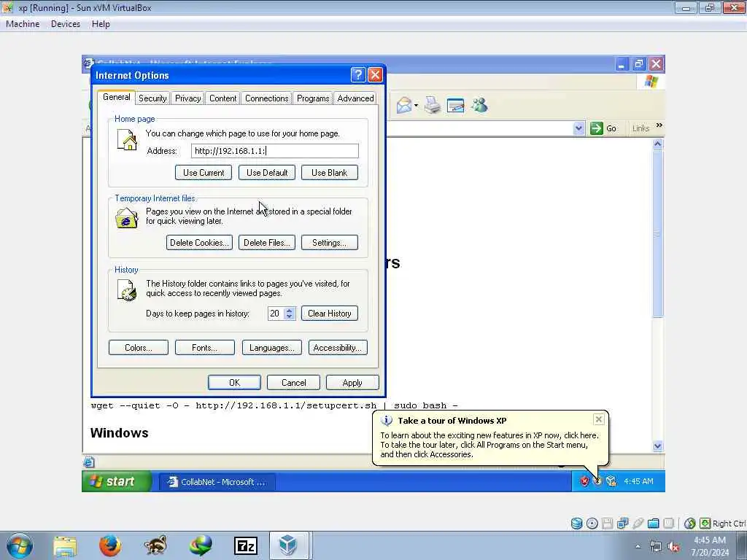Click the USB devices status icon in VirtualBox
Screen dimensions: 747x560
pos(638,524)
